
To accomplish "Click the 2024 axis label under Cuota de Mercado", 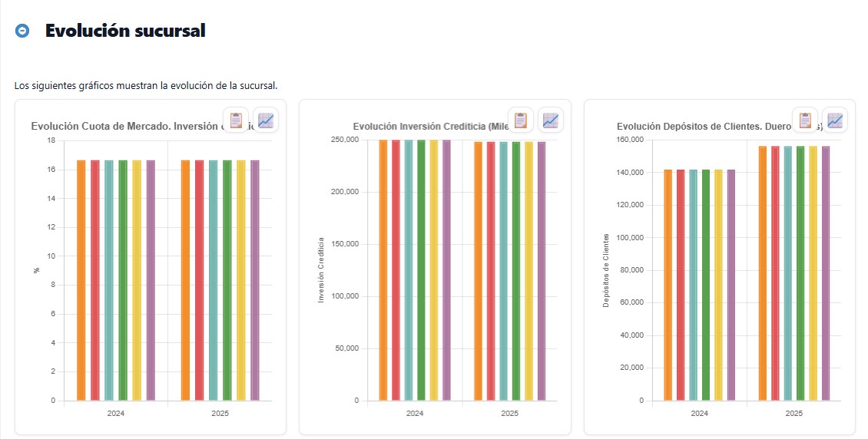I will click(x=116, y=414).
